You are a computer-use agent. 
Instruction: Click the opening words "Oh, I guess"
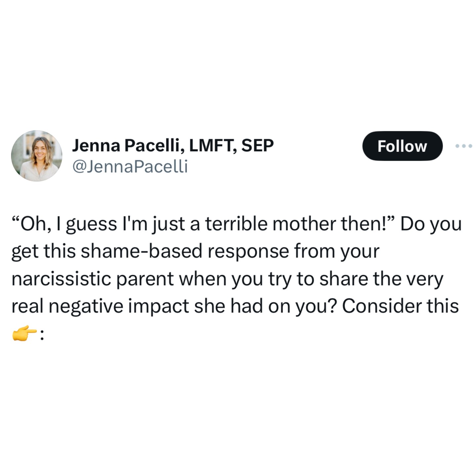tap(65, 224)
